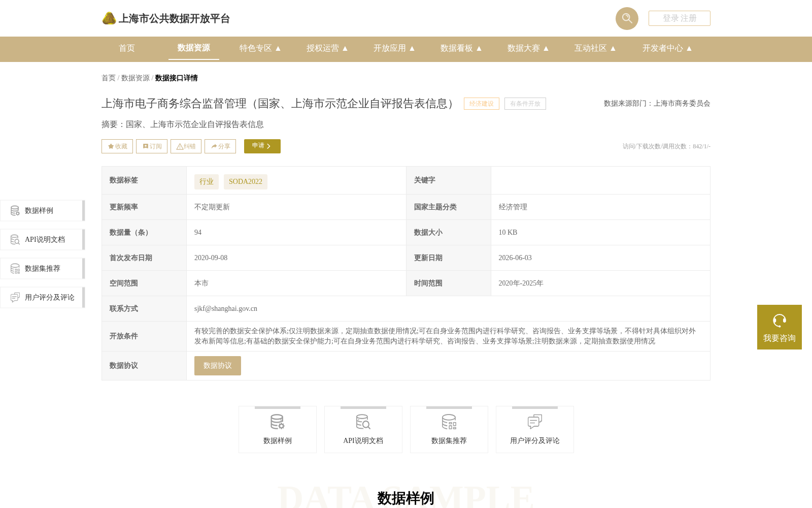
Task: Expand the 开放应用 menu
Action: click(x=394, y=48)
